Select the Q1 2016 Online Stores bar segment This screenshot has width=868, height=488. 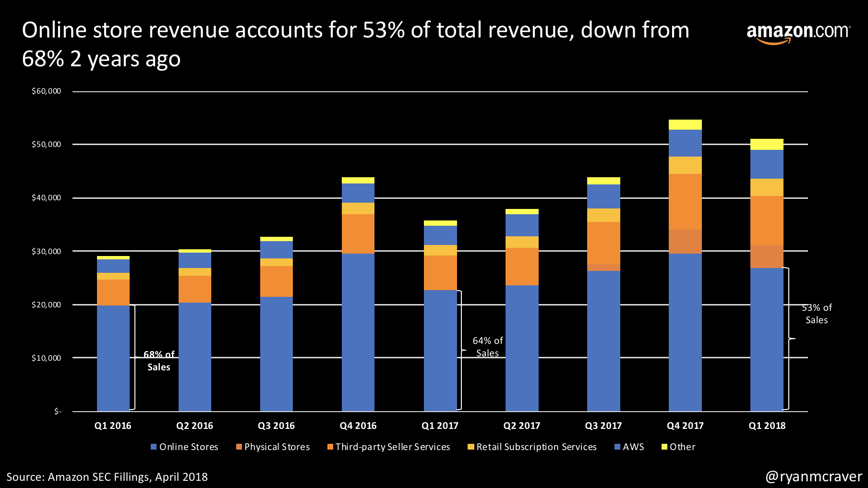113,358
